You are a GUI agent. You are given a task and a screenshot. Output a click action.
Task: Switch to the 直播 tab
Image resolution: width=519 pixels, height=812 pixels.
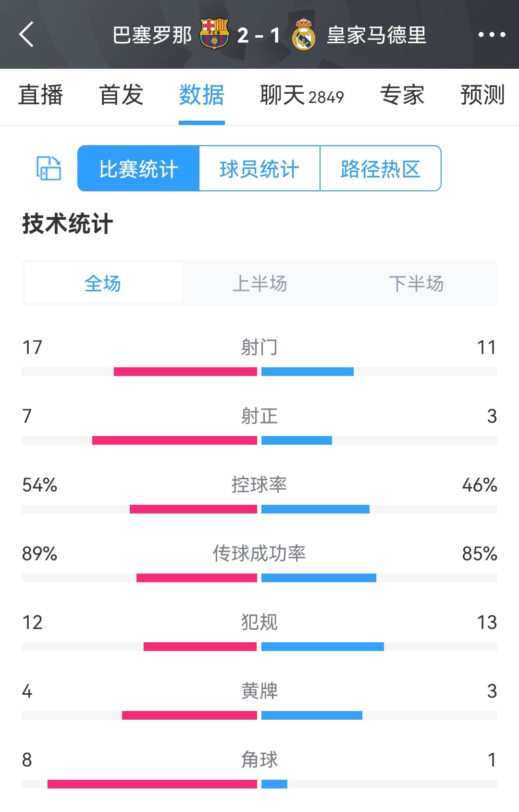pyautogui.click(x=41, y=95)
